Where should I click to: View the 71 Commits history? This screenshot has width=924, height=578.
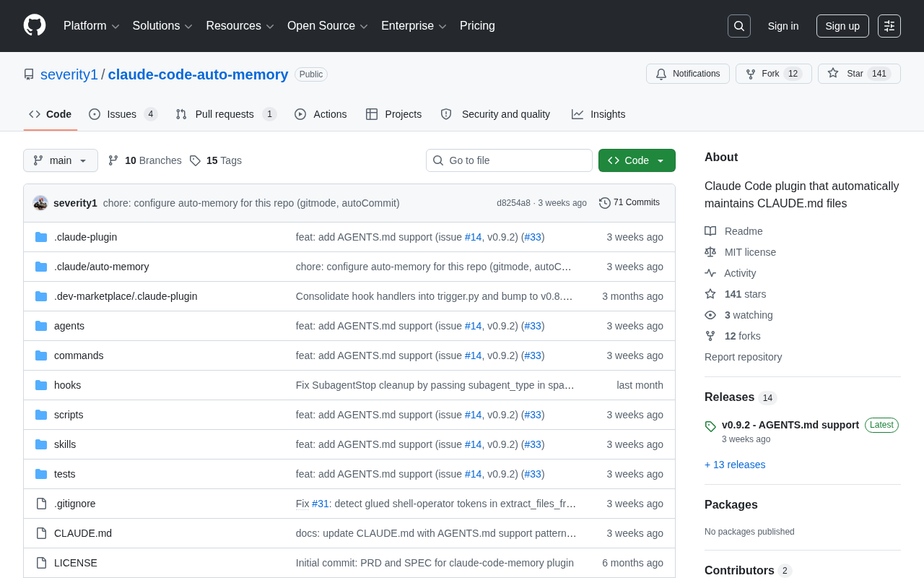tap(629, 203)
